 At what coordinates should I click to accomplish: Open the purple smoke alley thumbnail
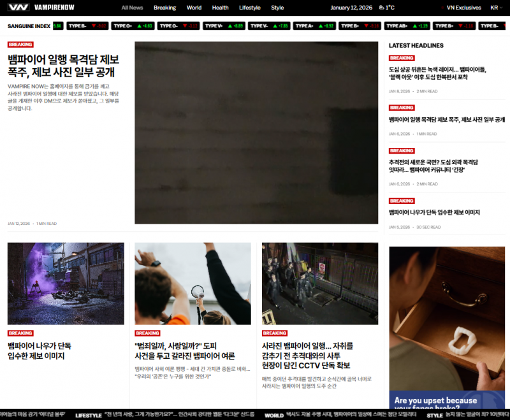click(66, 284)
